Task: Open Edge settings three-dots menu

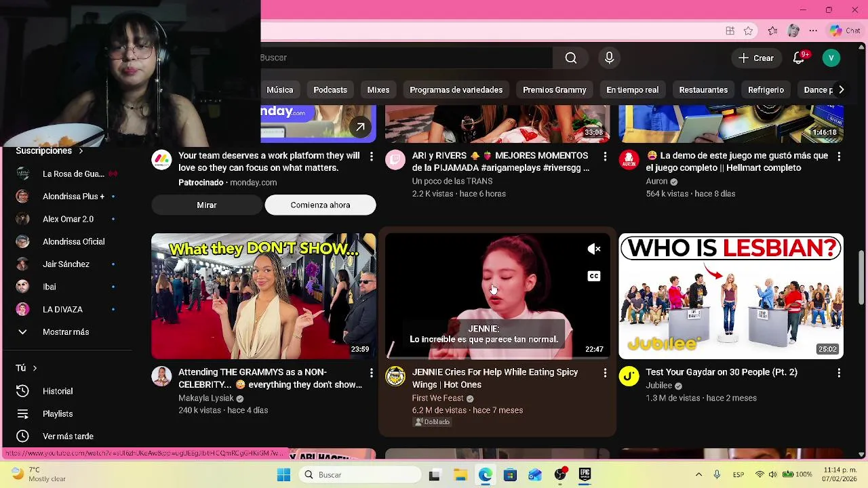Action: [x=813, y=30]
